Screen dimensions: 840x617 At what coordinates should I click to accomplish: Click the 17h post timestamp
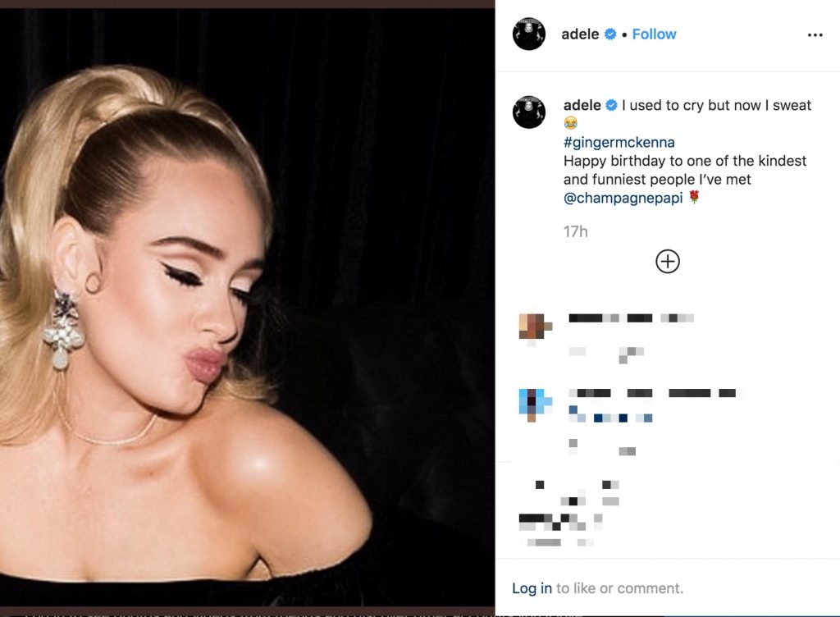coord(575,231)
